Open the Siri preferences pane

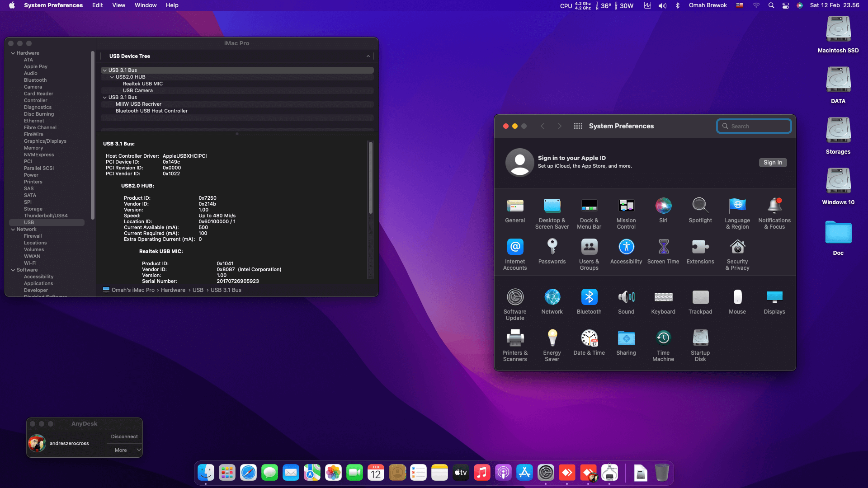pos(663,211)
